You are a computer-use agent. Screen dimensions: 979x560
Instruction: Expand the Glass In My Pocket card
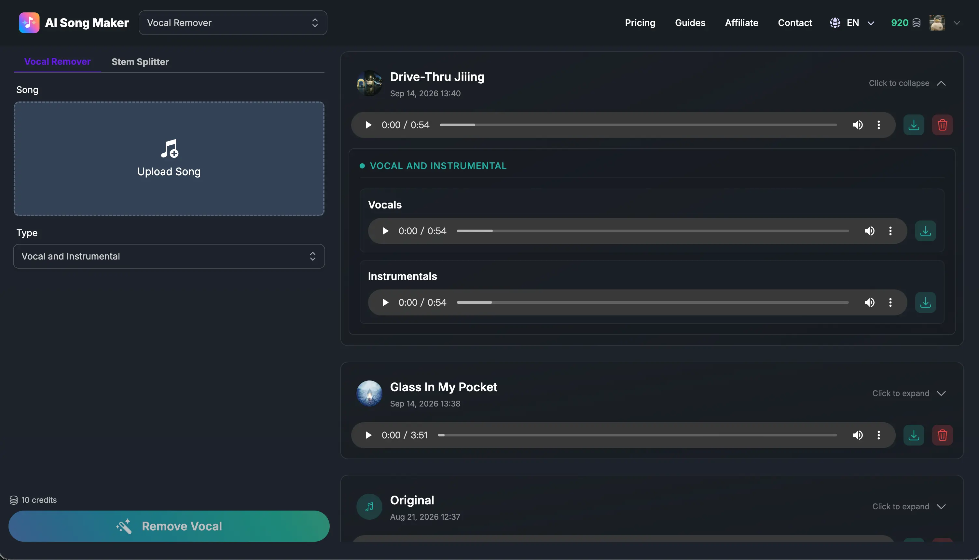click(909, 393)
